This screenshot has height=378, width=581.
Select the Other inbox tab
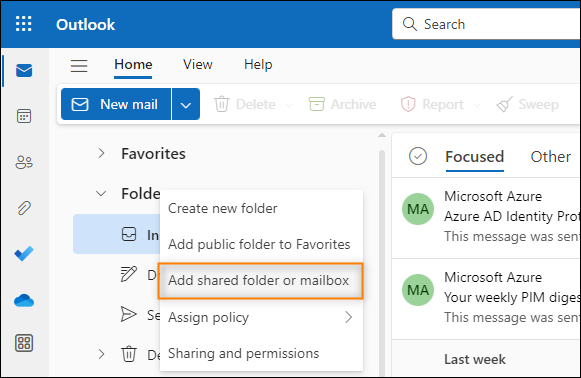point(551,157)
